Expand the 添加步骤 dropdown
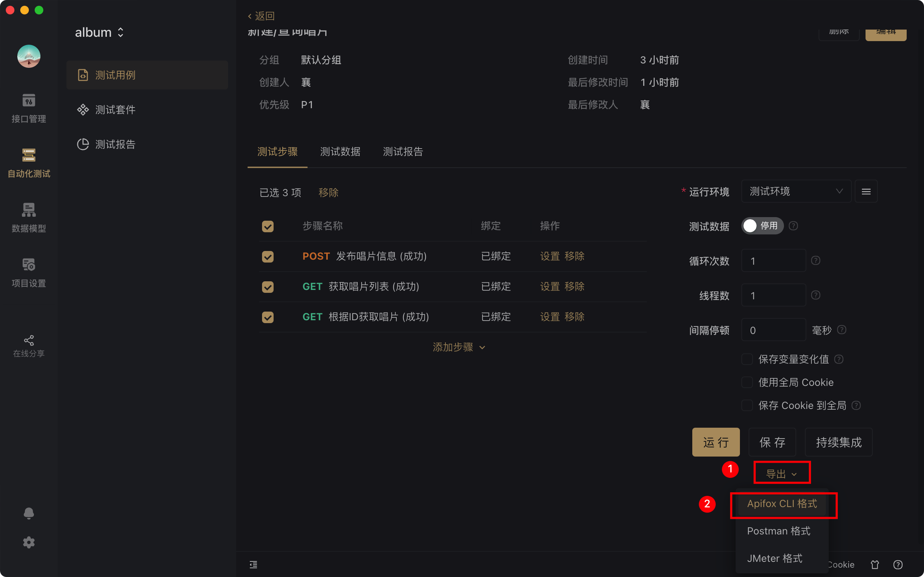The width and height of the screenshot is (924, 577). coord(458,347)
